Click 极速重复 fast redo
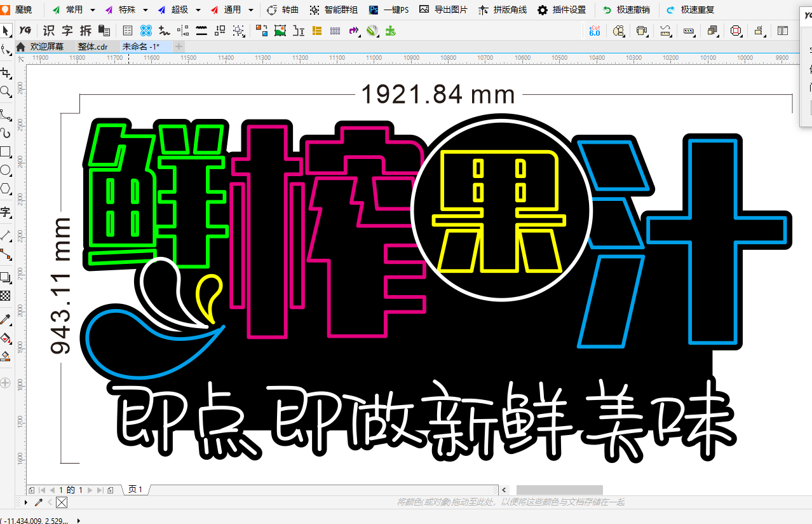812x524 pixels. tap(690, 10)
